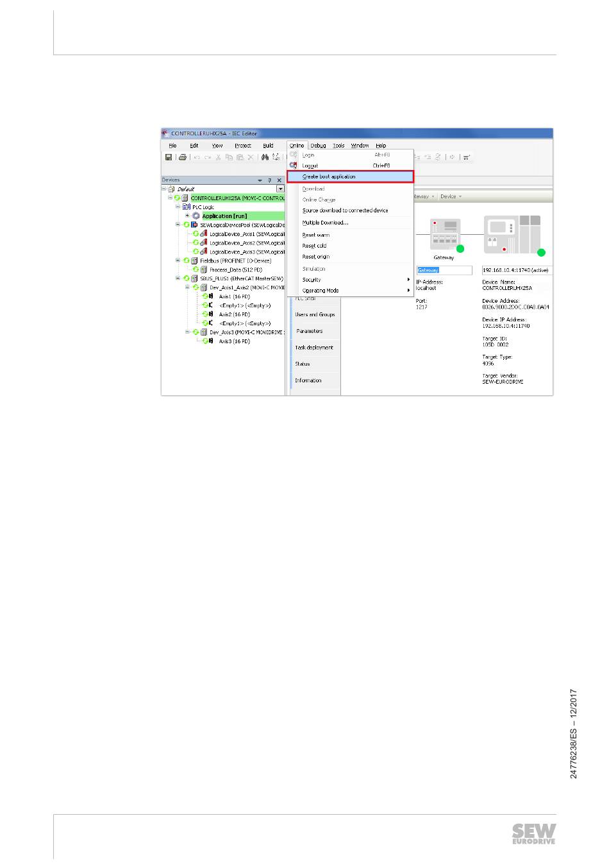The height and width of the screenshot is (868, 609).
Task: Click the Gateway name input field
Action: [444, 270]
